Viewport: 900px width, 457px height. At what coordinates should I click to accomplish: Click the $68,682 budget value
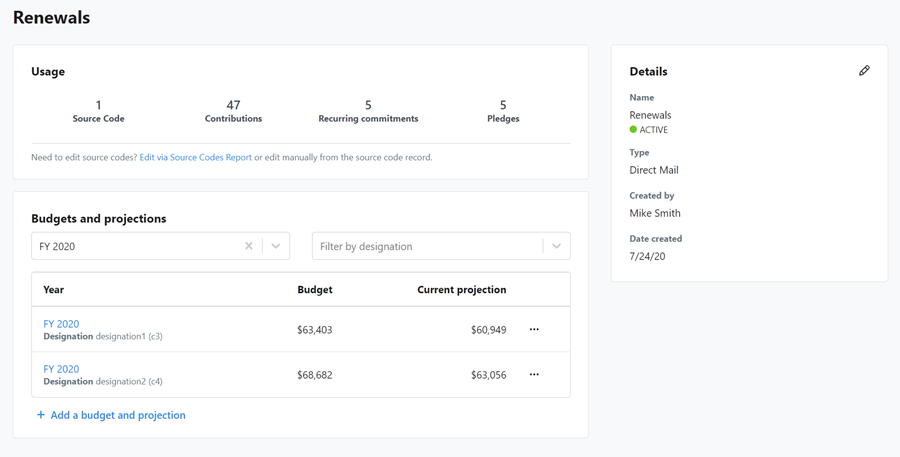(x=315, y=375)
